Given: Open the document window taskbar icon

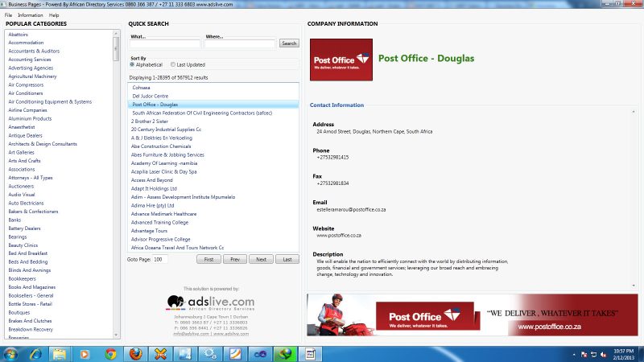Looking at the screenshot, I should coord(311,354).
